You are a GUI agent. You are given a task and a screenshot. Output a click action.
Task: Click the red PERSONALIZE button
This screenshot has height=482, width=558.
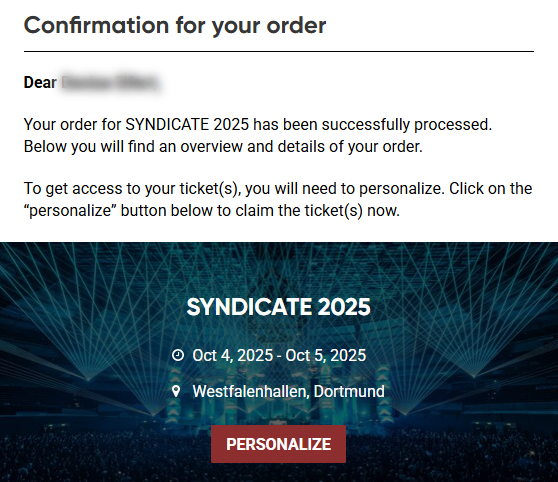pos(278,444)
